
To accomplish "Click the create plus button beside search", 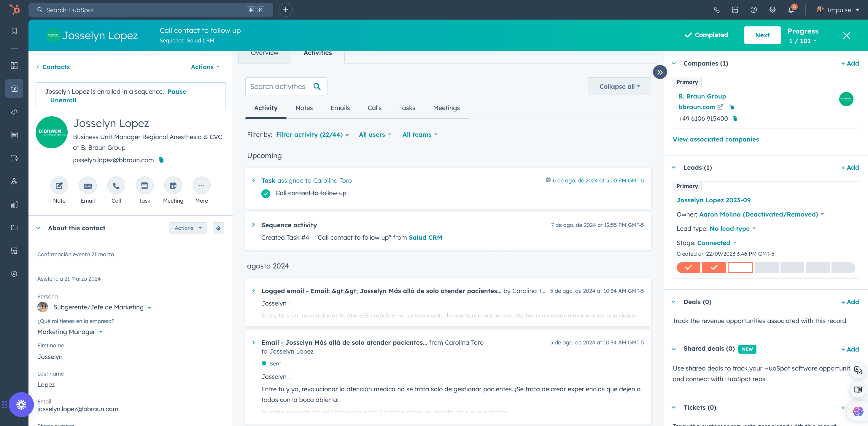I will pos(286,10).
